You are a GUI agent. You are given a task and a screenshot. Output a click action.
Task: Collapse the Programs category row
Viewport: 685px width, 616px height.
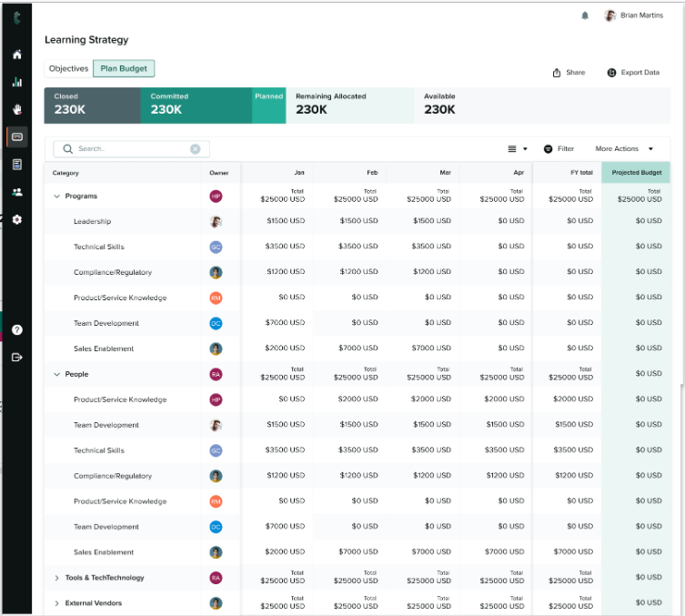(x=56, y=197)
